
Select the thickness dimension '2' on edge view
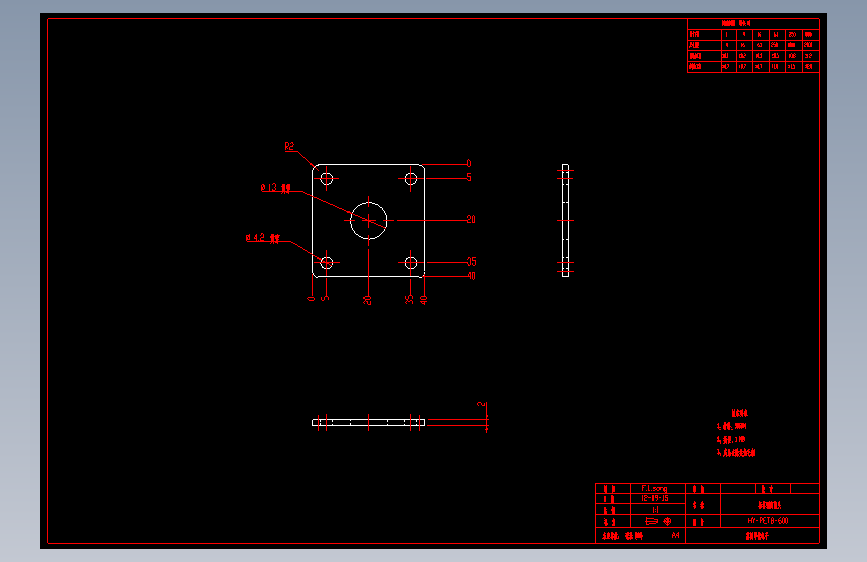coord(482,404)
